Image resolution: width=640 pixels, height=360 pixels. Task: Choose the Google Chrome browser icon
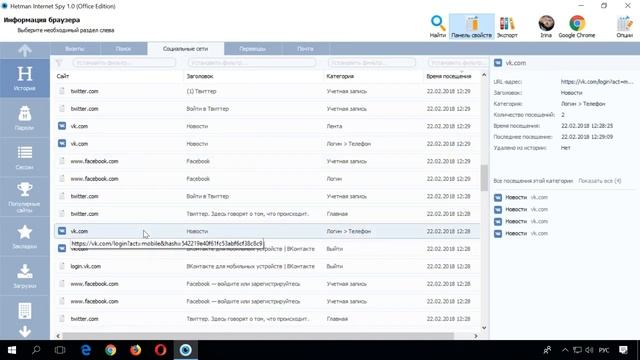pyautogui.click(x=577, y=23)
